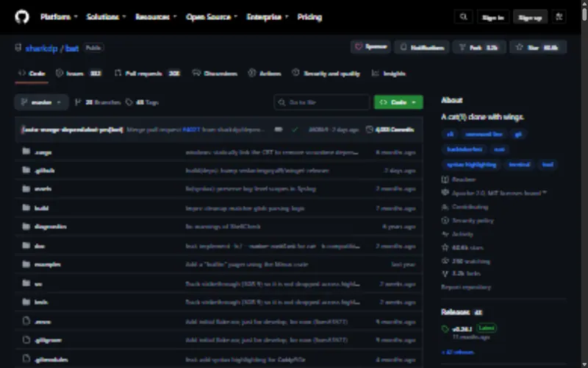The image size is (588, 368).
Task: Click the terminal topic tag
Action: point(520,164)
